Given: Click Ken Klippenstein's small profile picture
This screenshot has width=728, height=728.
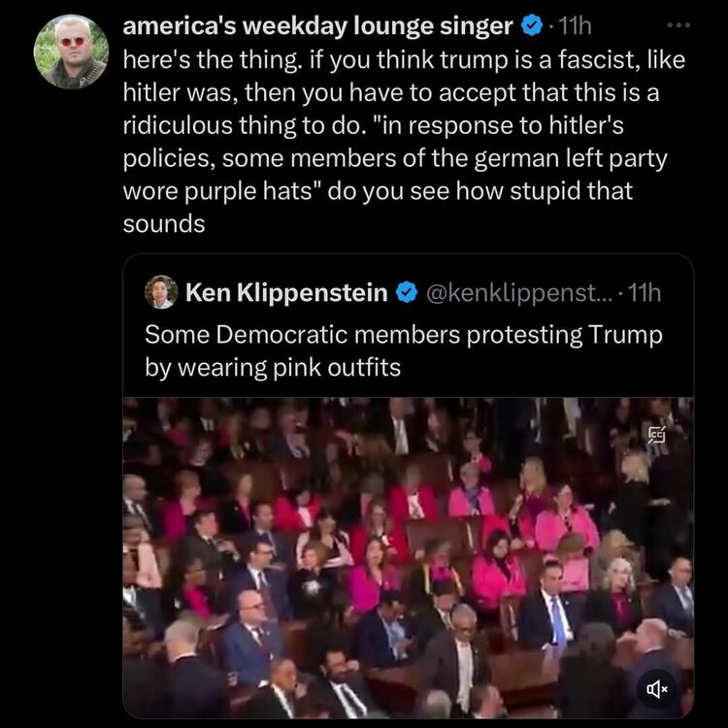Looking at the screenshot, I should pos(160,292).
